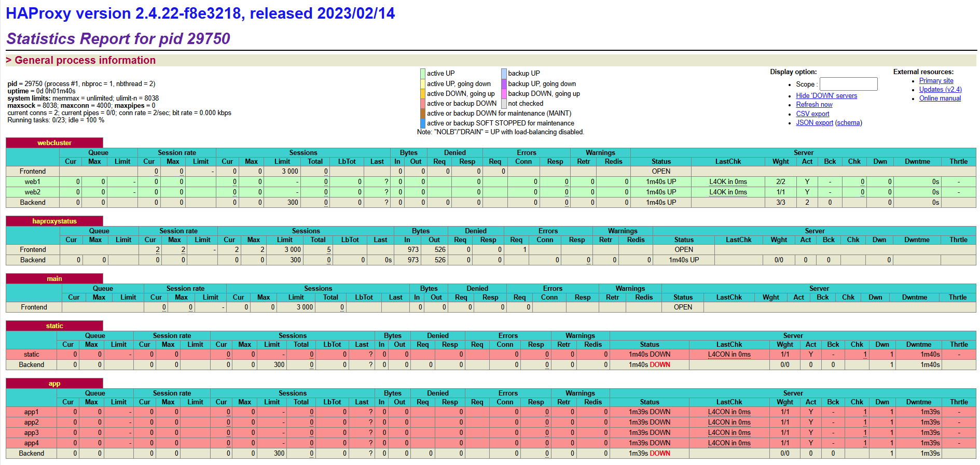This screenshot has width=980, height=465.
Task: Open the Primary site link
Action: coord(936,80)
